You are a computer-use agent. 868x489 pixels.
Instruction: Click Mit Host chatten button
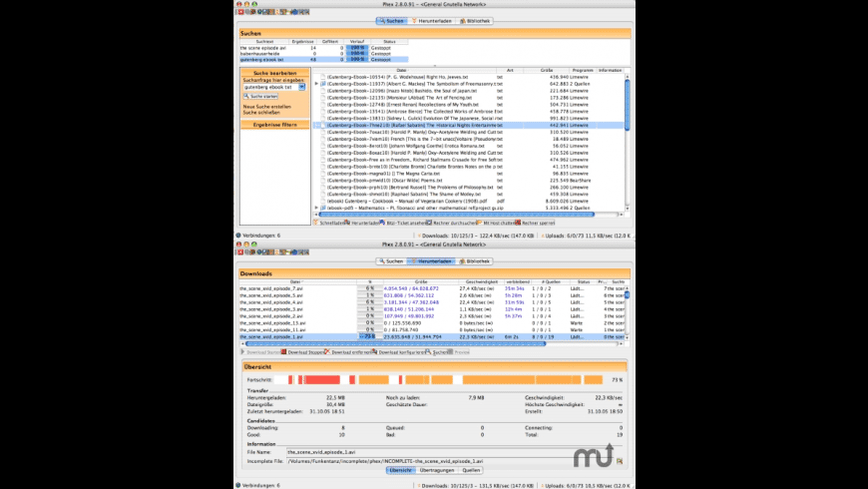click(x=496, y=223)
